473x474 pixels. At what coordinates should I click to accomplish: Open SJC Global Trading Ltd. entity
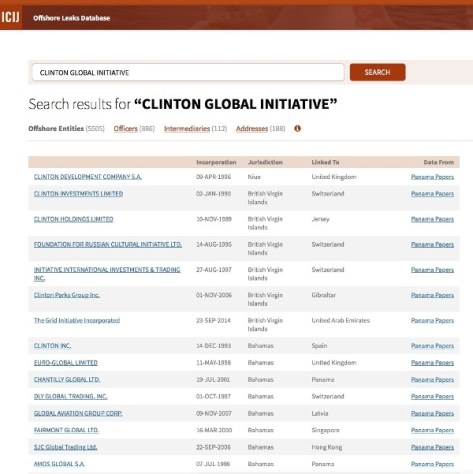click(65, 447)
